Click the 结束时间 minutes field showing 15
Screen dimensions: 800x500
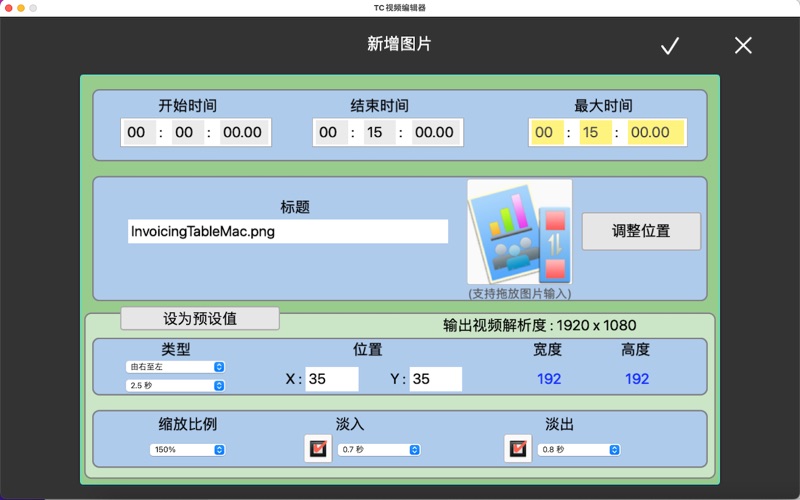(379, 133)
